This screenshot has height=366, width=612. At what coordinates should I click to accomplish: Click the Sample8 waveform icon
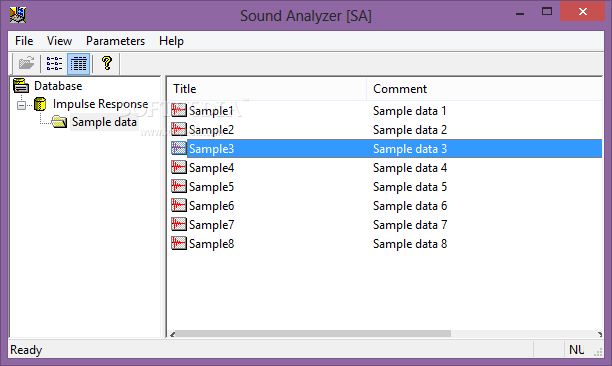coord(179,243)
